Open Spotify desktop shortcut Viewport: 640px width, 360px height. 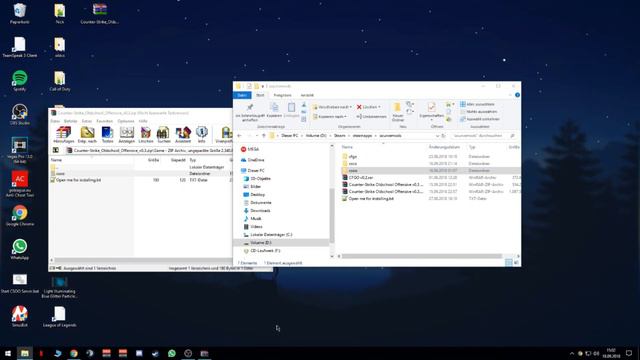click(19, 80)
